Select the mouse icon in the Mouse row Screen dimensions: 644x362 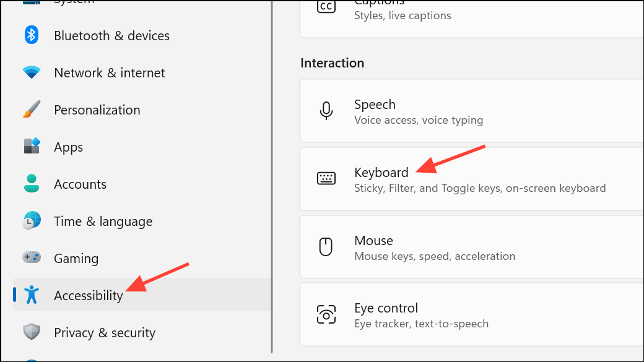(326, 247)
